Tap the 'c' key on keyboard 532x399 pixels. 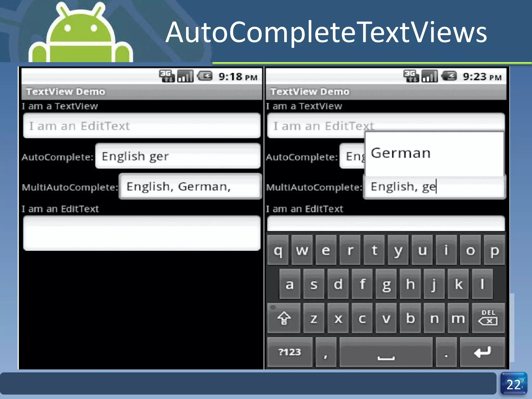pos(362,318)
